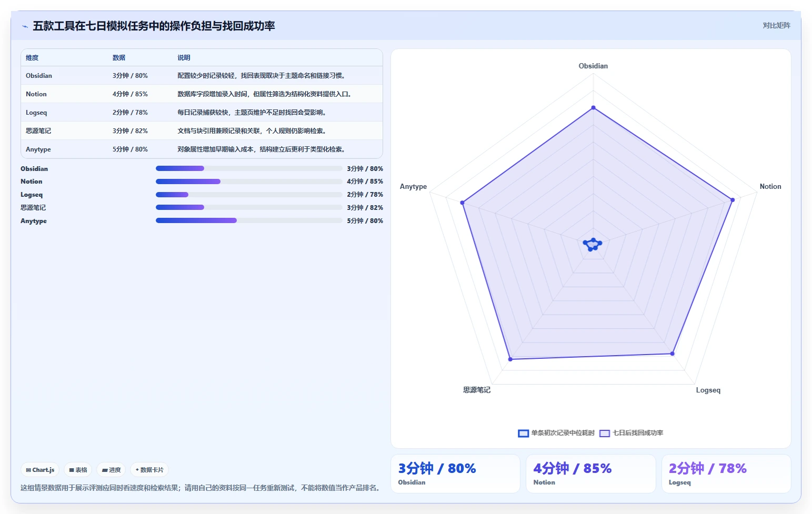Click the 维度 column header

point(32,58)
